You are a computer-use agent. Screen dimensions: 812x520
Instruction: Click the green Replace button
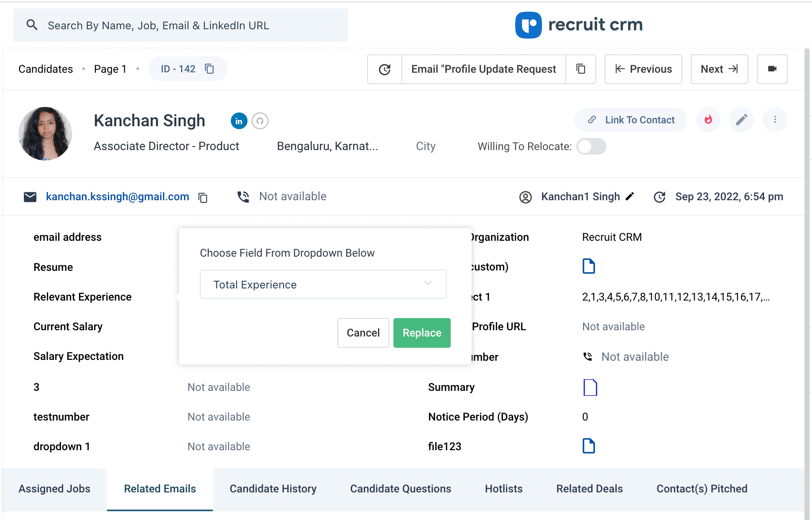tap(422, 333)
